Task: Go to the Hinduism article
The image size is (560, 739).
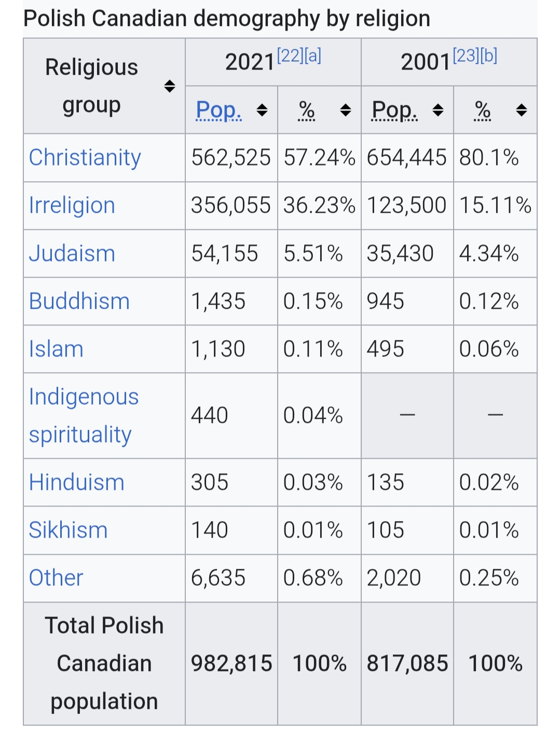Action: click(76, 482)
